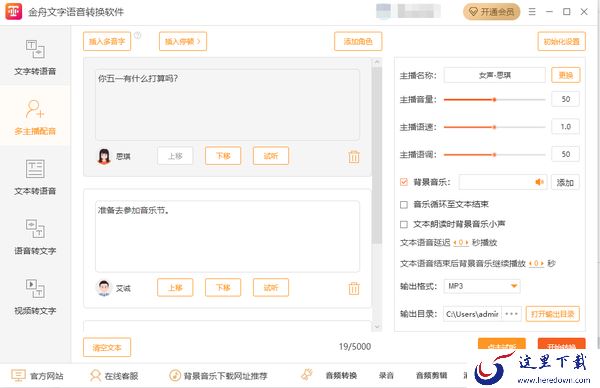Click the 初始化设置 button

pos(562,41)
